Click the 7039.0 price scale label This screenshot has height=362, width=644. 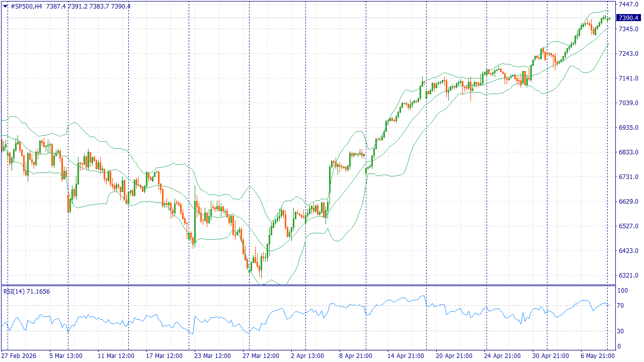click(628, 103)
